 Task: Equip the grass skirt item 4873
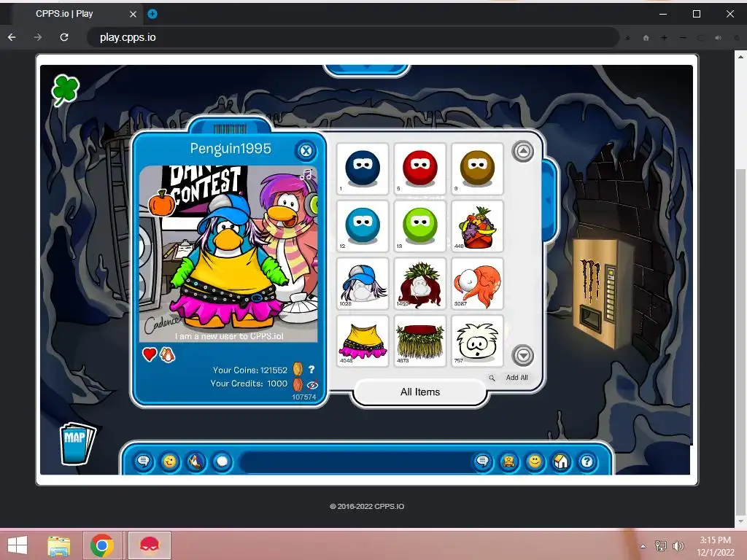coord(419,341)
